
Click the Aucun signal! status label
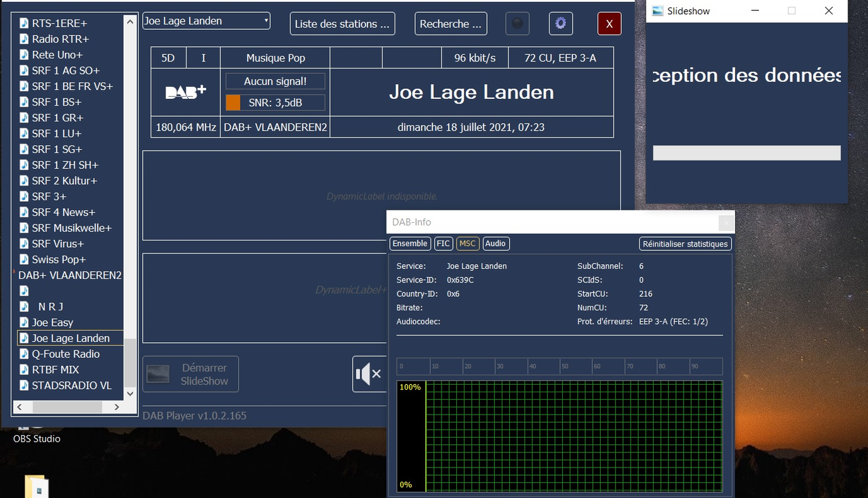point(275,81)
